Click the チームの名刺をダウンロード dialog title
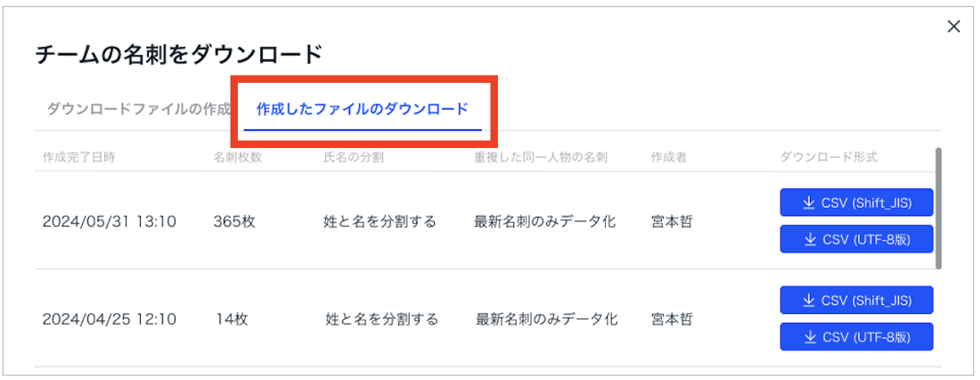This screenshot has height=380, width=980. pyautogui.click(x=178, y=55)
